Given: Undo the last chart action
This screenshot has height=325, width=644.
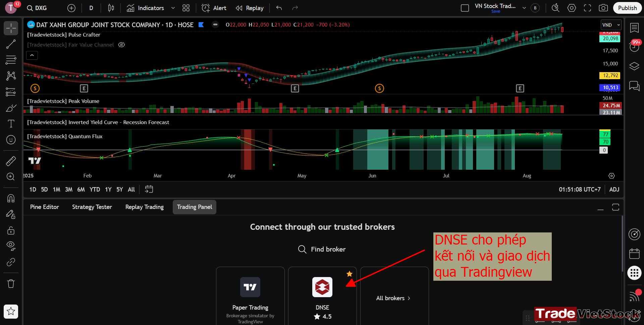Looking at the screenshot, I should click(x=279, y=8).
